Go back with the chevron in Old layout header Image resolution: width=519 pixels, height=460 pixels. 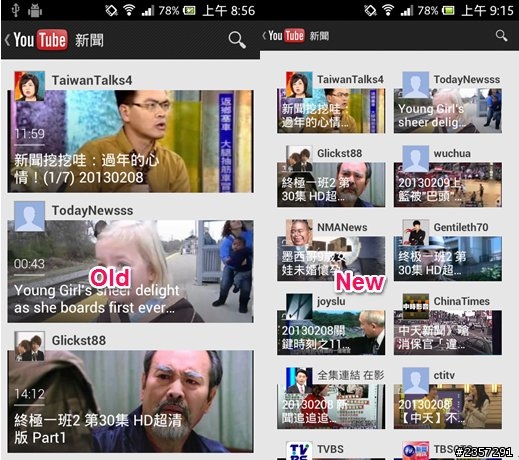click(7, 40)
